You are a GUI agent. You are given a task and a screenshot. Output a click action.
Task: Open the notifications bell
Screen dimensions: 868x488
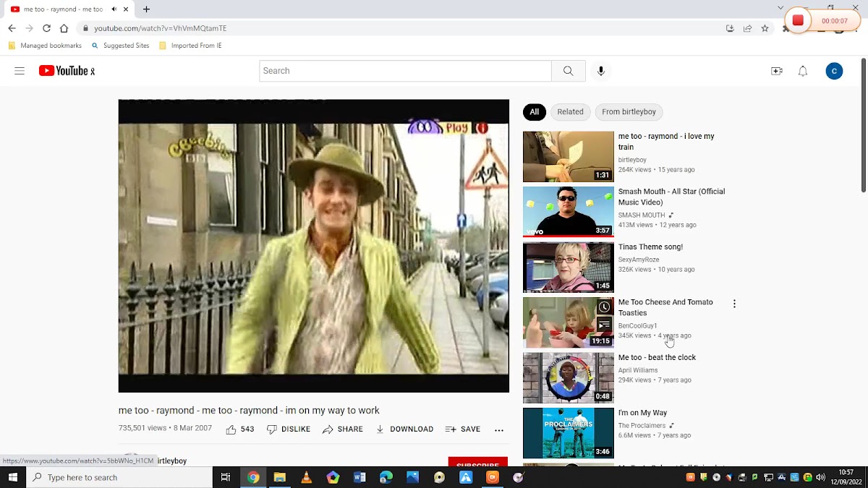pos(803,71)
